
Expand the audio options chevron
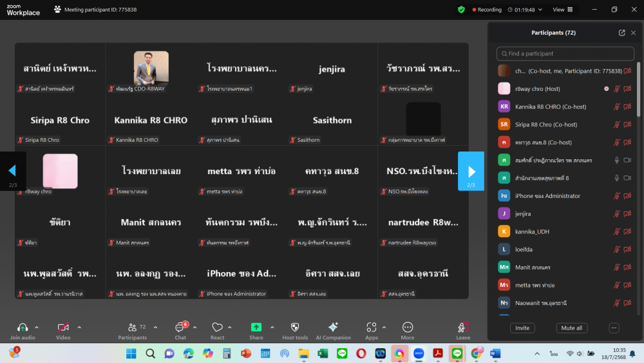(x=37, y=327)
